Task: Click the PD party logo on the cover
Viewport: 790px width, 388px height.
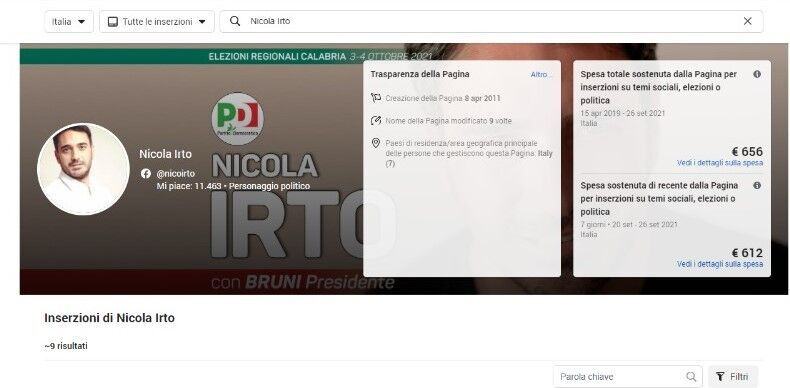Action: click(238, 118)
